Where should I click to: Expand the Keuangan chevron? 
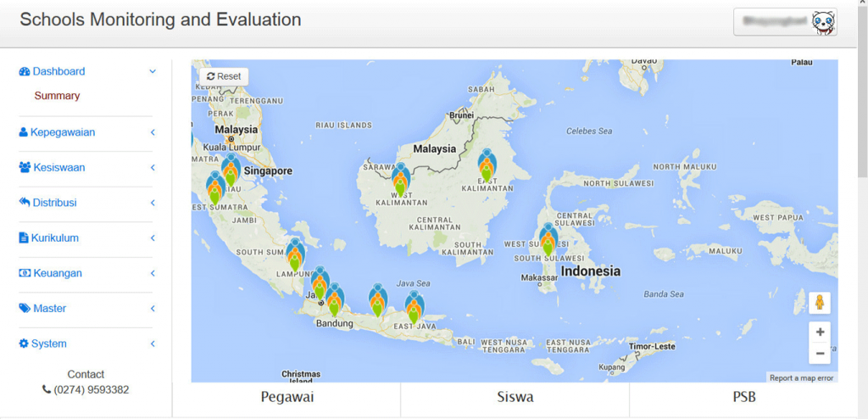(153, 273)
